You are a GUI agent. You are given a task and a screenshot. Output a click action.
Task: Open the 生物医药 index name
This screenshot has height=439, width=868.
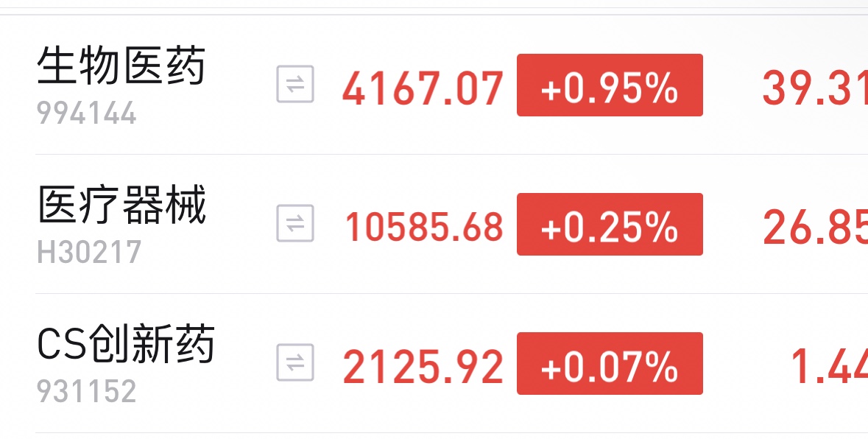click(x=121, y=66)
